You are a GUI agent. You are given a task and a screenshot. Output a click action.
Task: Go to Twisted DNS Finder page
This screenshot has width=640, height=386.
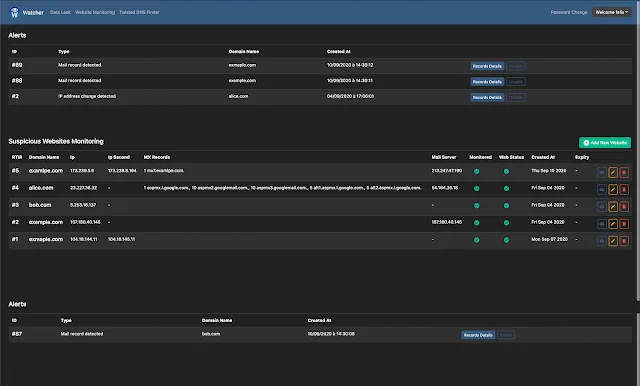point(139,12)
